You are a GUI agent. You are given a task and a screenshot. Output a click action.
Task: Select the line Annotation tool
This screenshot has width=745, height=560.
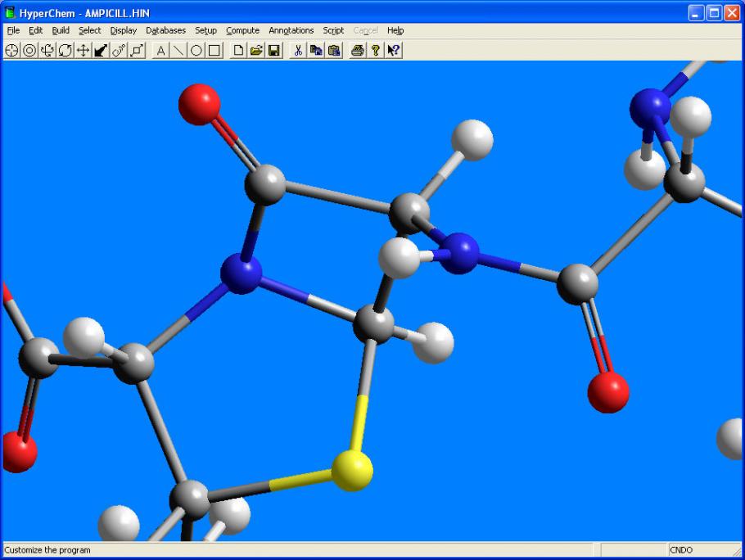coord(178,50)
